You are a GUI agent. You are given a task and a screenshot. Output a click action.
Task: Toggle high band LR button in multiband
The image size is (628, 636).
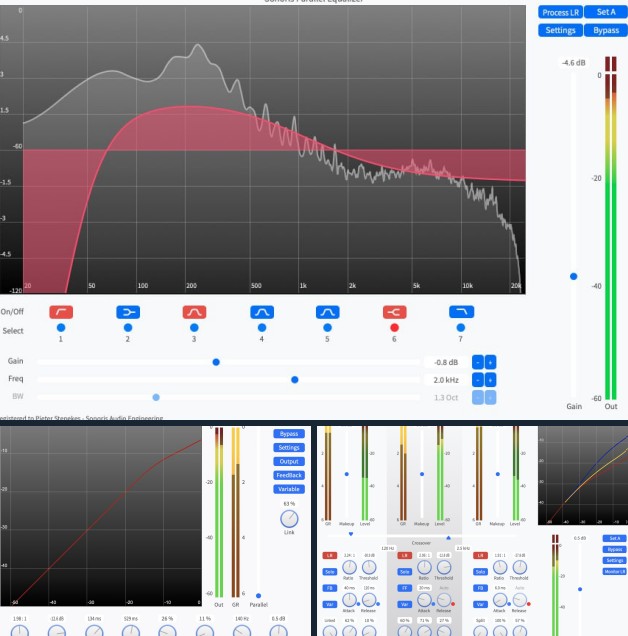tap(480, 555)
